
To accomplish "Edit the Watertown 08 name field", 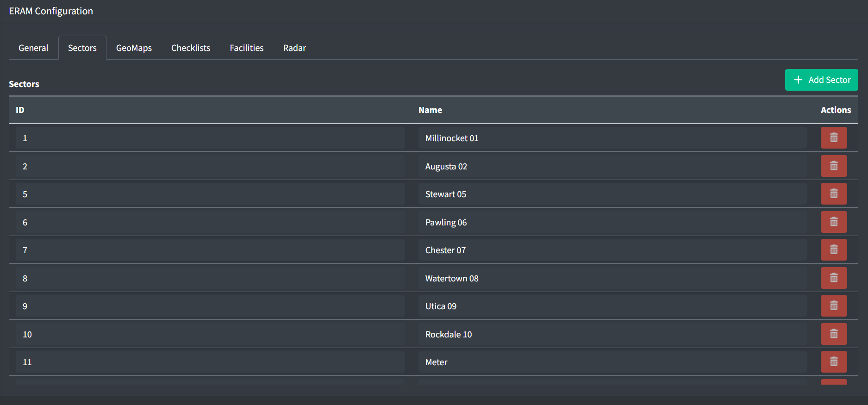I will click(x=612, y=278).
